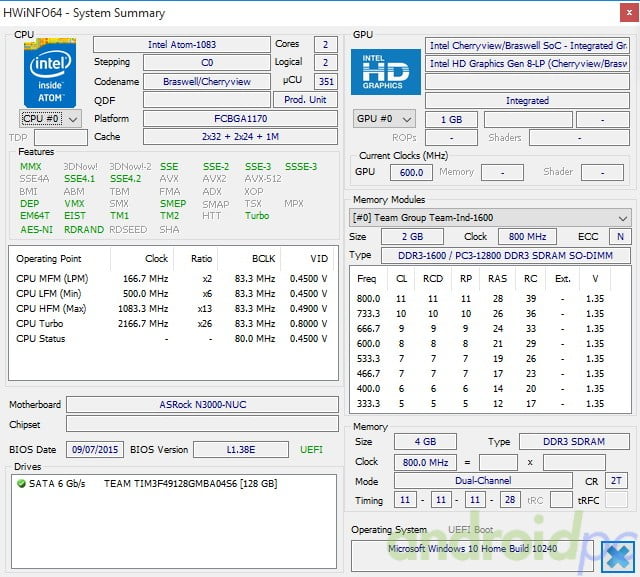This screenshot has height=577, width=640.
Task: Click the GPU clock 600.0 value
Action: [411, 173]
